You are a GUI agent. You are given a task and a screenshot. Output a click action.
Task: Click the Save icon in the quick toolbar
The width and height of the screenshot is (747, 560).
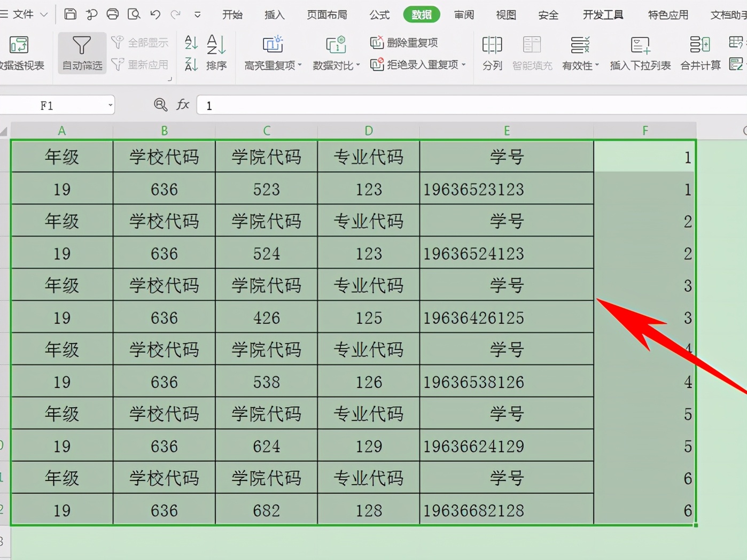click(70, 14)
